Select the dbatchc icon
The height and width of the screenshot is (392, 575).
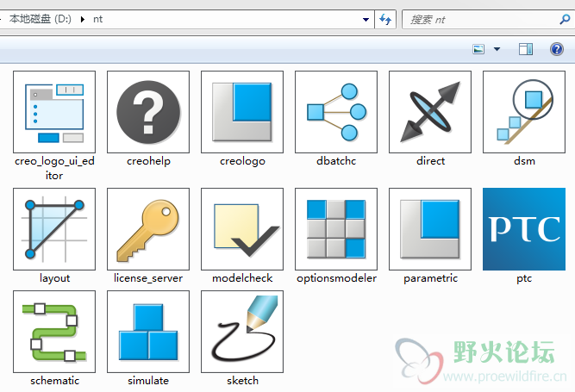pos(336,112)
